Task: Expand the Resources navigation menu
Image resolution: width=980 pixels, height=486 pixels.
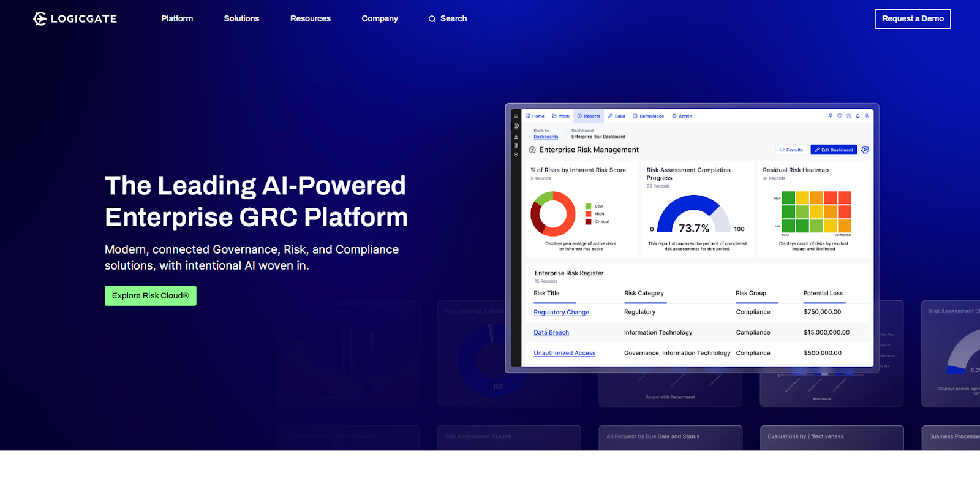Action: point(310,19)
